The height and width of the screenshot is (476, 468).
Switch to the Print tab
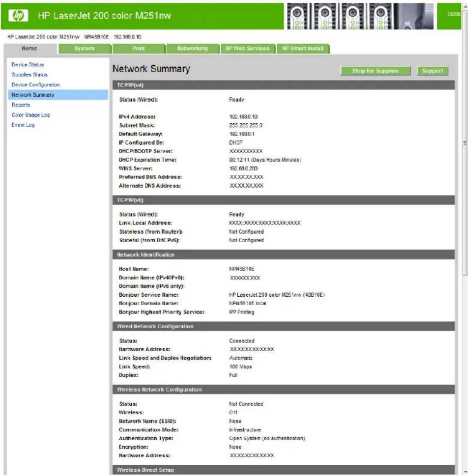tap(139, 49)
